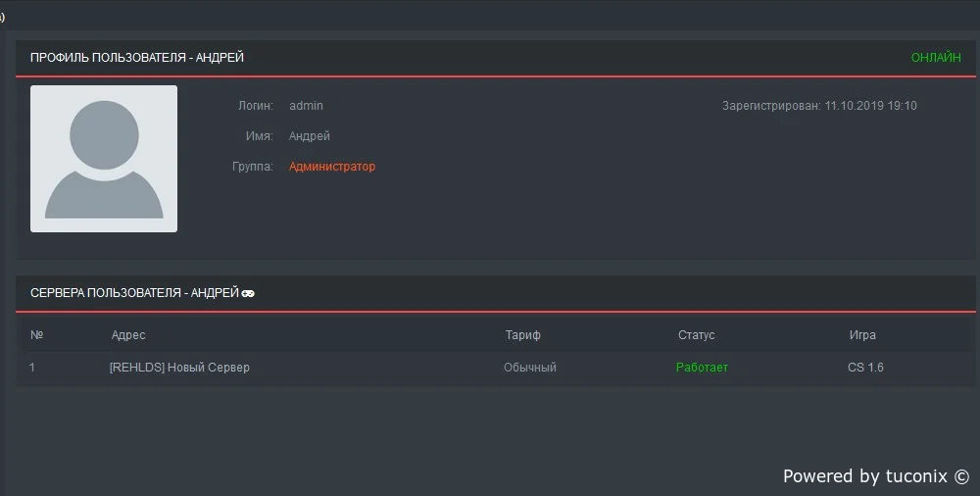Click the Адрес column header

[x=128, y=335]
